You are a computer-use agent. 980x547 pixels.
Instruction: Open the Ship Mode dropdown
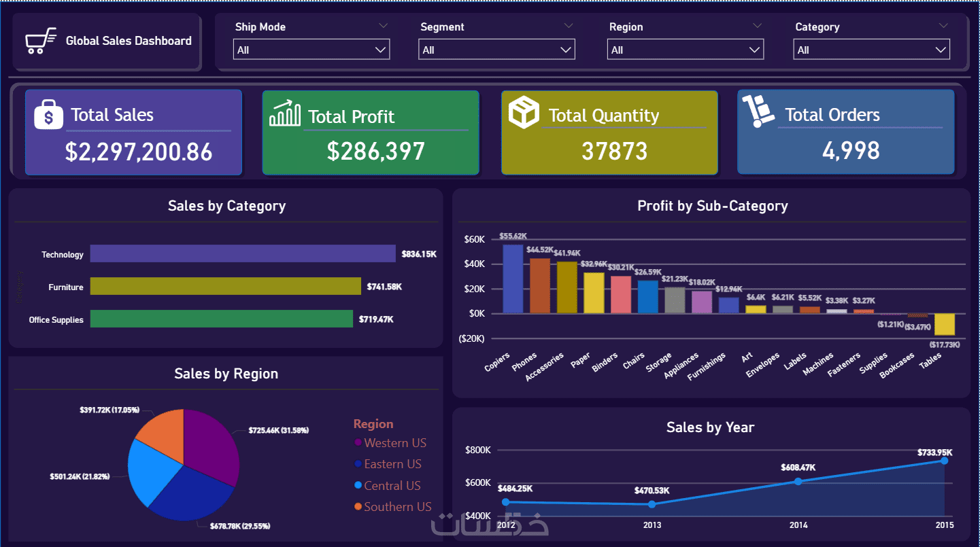coord(311,50)
